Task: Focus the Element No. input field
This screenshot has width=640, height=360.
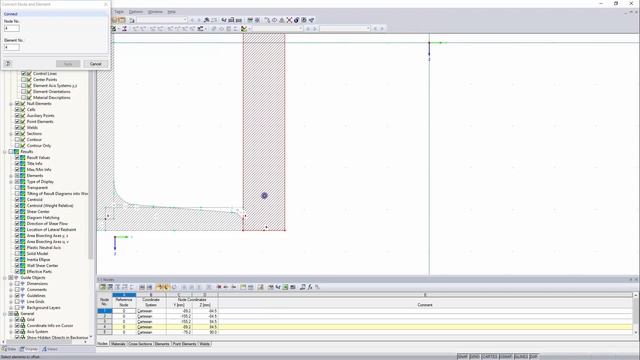Action: (12, 47)
